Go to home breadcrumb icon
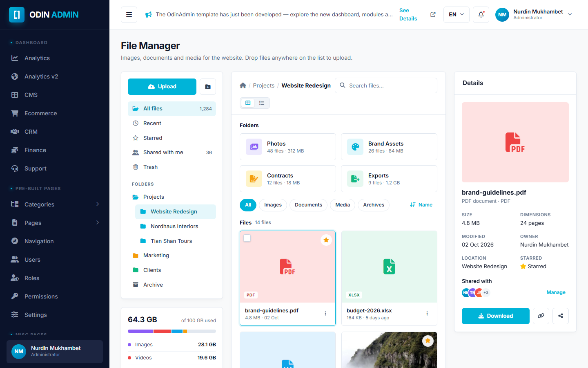 243,85
